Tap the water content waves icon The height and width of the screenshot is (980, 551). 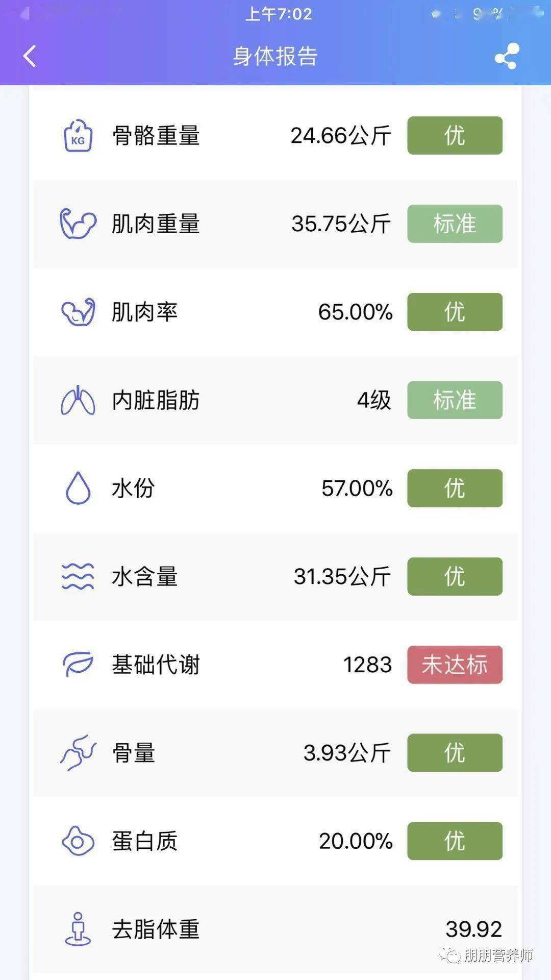pyautogui.click(x=78, y=577)
